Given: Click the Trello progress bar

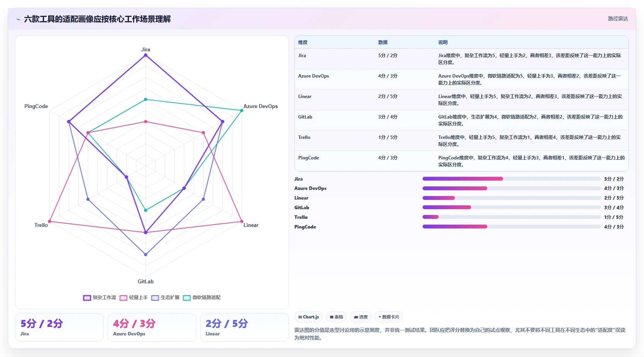Looking at the screenshot, I should tap(512, 217).
